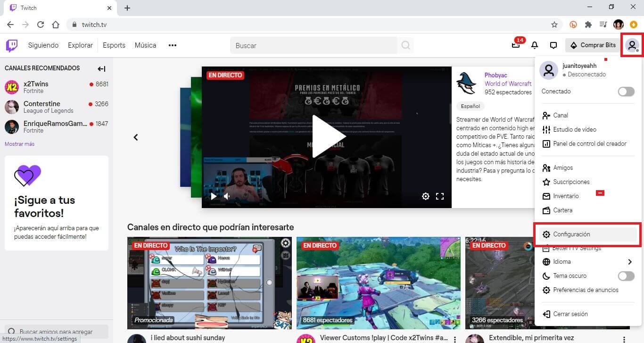Go to previous carousel stream with left arrow

pyautogui.click(x=136, y=137)
